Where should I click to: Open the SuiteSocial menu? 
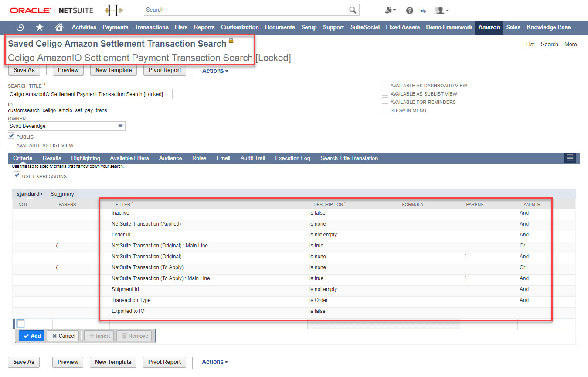[x=365, y=27]
